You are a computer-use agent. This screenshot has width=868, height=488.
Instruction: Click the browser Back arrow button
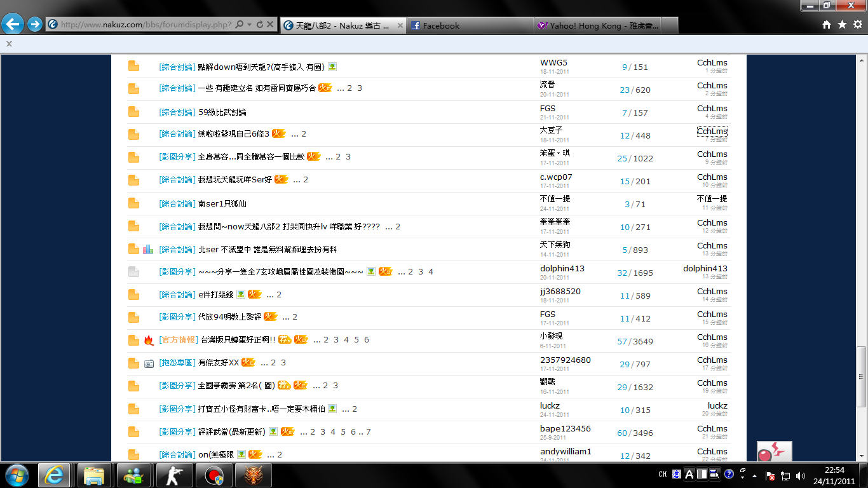[13, 25]
